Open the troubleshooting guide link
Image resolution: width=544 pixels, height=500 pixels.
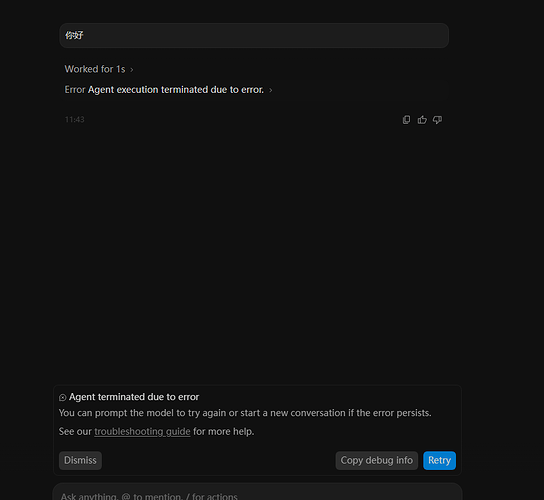pos(142,431)
